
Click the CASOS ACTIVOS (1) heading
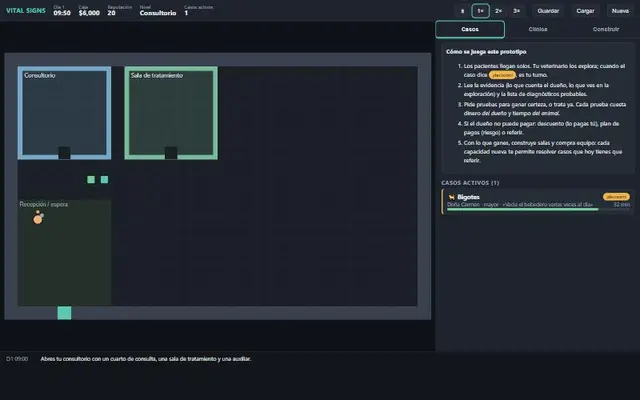click(x=470, y=183)
